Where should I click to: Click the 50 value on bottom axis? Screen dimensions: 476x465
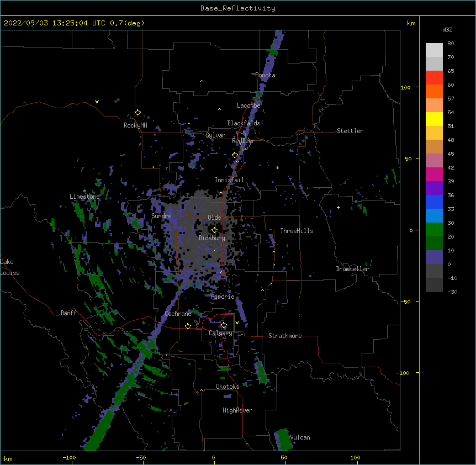click(284, 457)
